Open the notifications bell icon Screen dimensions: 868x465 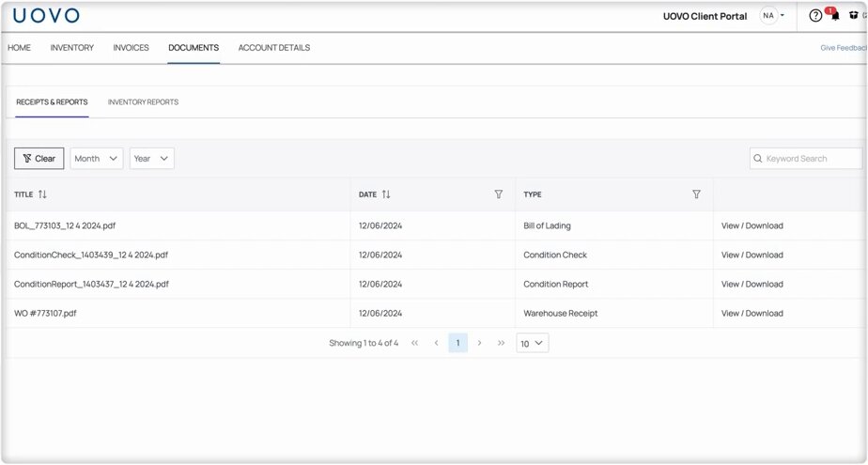point(835,16)
